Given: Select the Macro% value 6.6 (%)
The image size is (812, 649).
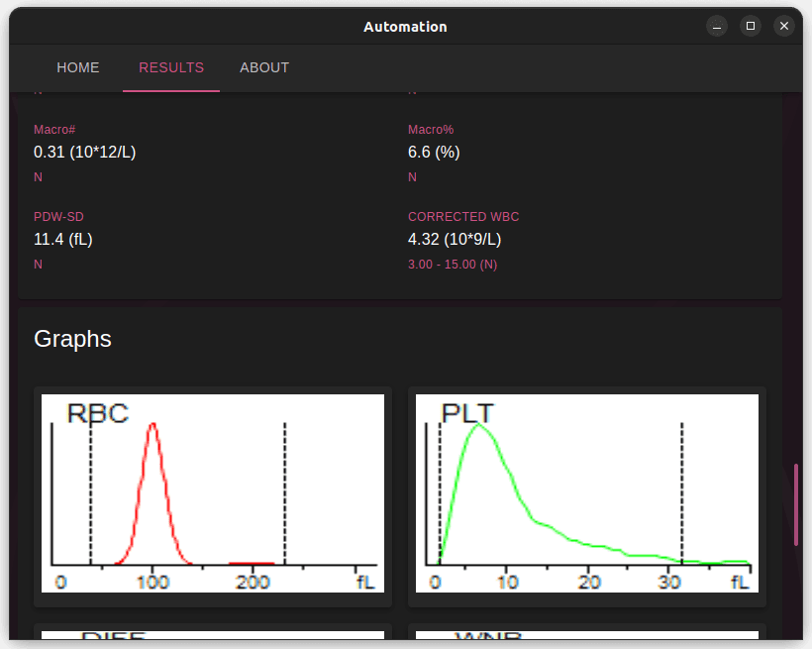Looking at the screenshot, I should coord(434,153).
